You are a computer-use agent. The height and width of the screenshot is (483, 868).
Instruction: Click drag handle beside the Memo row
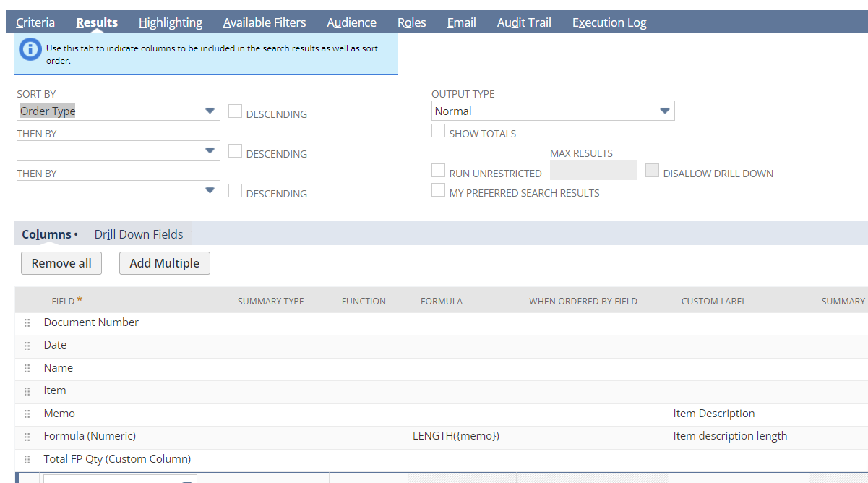click(27, 414)
